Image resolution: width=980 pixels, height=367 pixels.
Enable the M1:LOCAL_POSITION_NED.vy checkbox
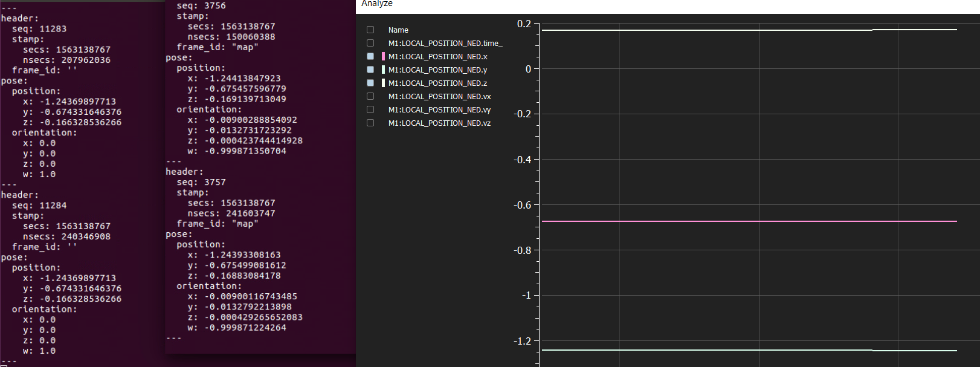tap(370, 109)
